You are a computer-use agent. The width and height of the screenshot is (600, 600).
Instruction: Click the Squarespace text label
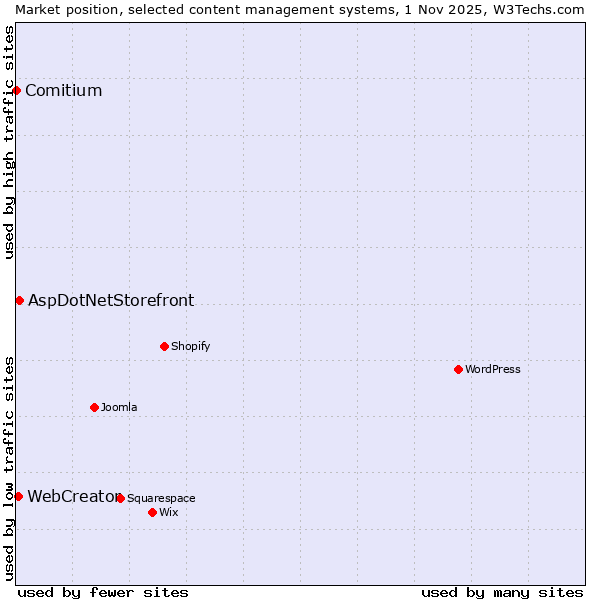click(x=161, y=498)
